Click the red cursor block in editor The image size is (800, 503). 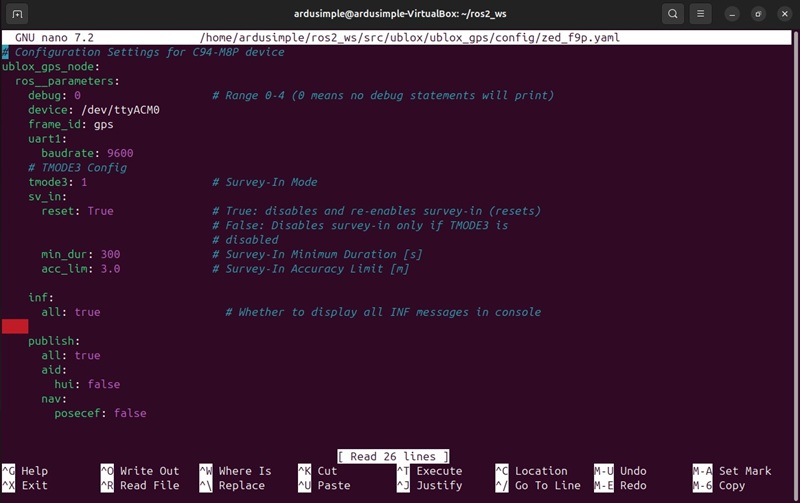pyautogui.click(x=15, y=326)
